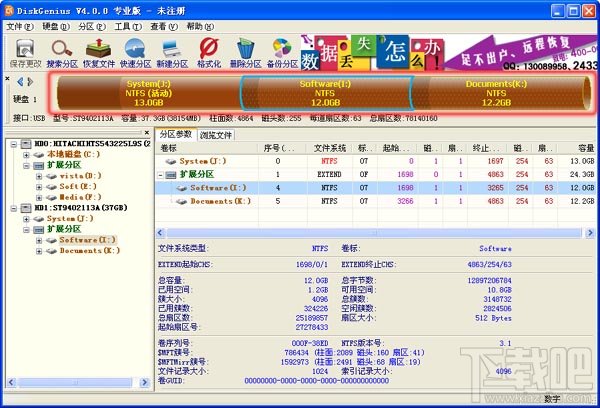Select Documents(K:) partition in disk bar
Viewport: 600px width, 408px height.
[496, 93]
